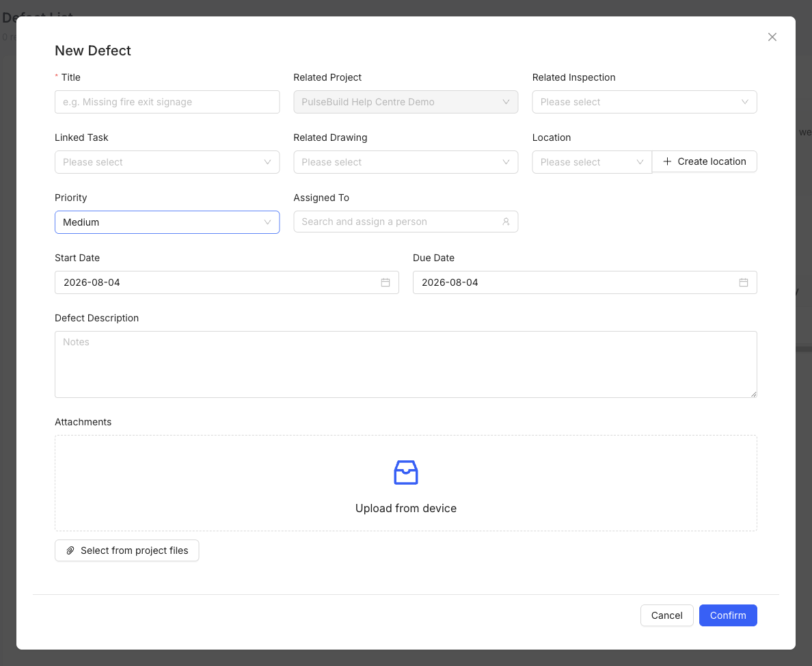This screenshot has width=812, height=666.
Task: Click Select from project files button
Action: (127, 550)
